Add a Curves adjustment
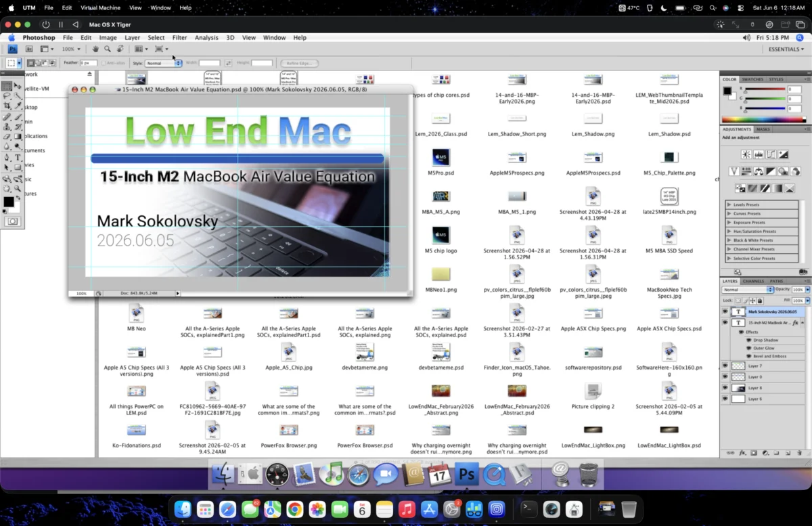The image size is (812, 526). point(771,154)
